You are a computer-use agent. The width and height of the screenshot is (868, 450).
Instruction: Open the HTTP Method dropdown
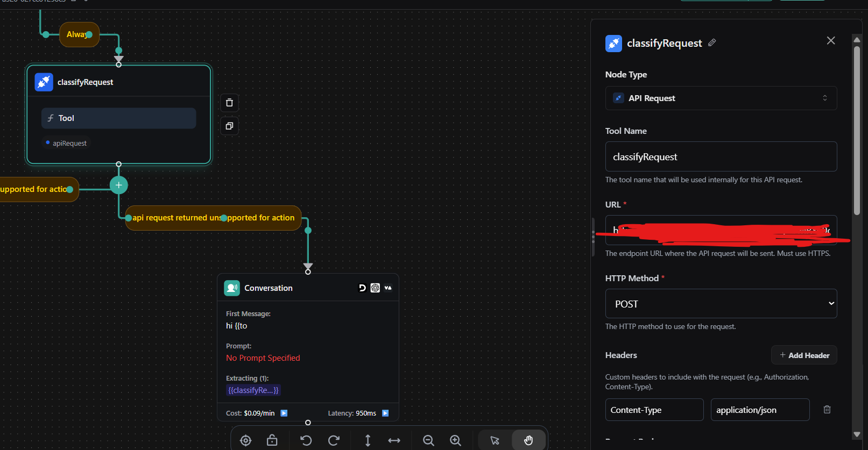(x=721, y=304)
